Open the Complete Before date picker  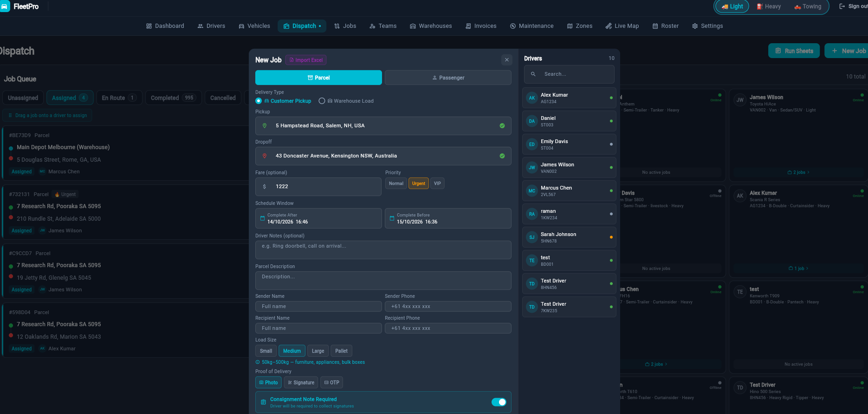click(448, 218)
